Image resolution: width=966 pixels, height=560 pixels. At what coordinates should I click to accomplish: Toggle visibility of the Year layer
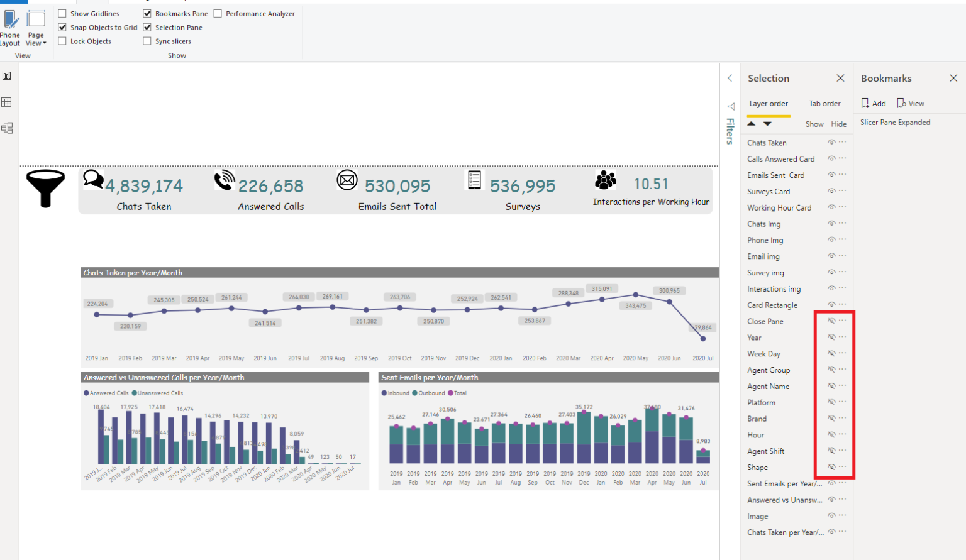pyautogui.click(x=831, y=337)
